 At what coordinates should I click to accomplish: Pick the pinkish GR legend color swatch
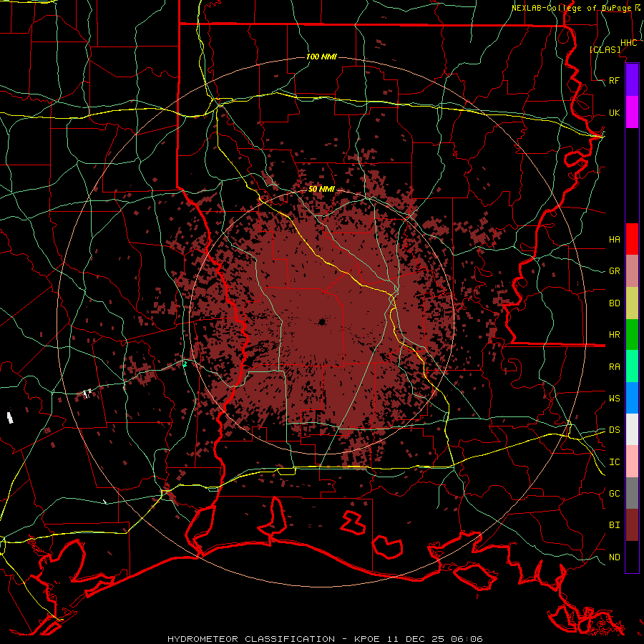point(632,271)
